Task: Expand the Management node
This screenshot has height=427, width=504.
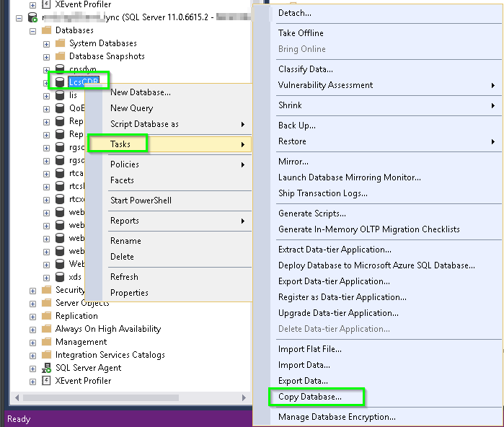Action: tap(32, 343)
